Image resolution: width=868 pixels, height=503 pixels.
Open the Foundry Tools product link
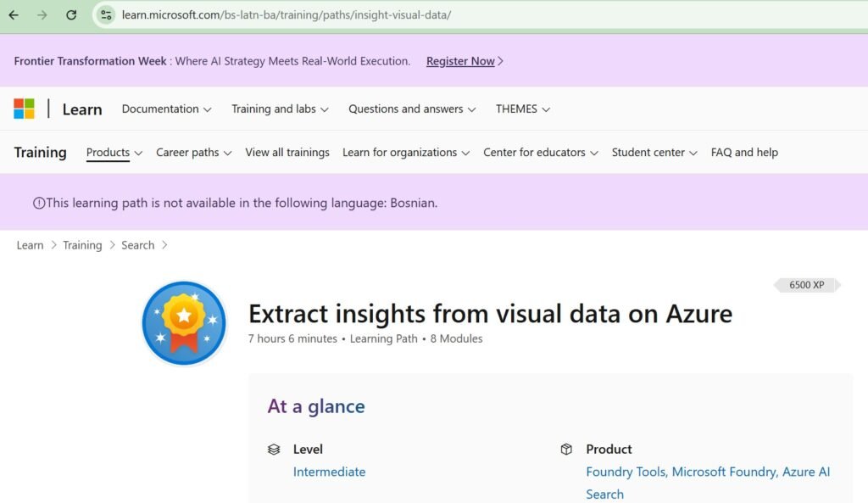point(626,472)
